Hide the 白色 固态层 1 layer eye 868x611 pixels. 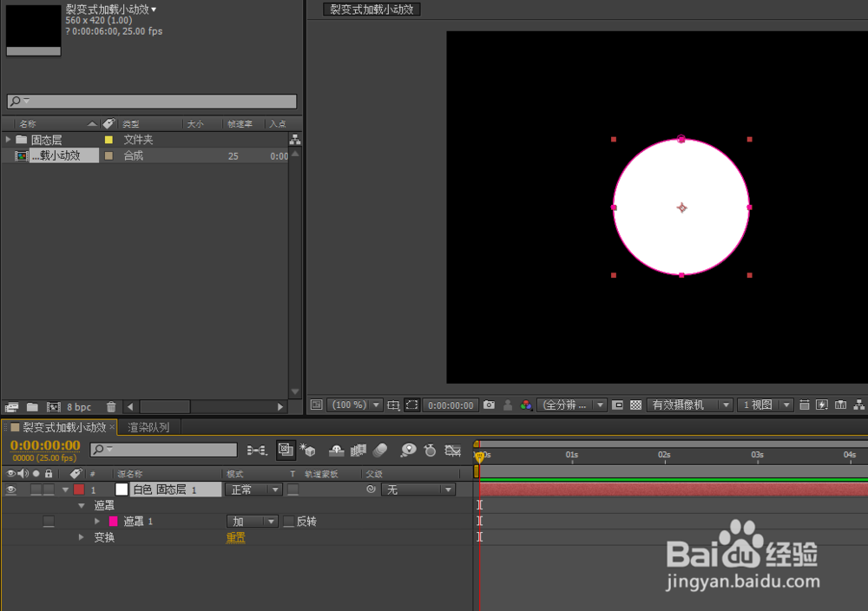[x=10, y=489]
